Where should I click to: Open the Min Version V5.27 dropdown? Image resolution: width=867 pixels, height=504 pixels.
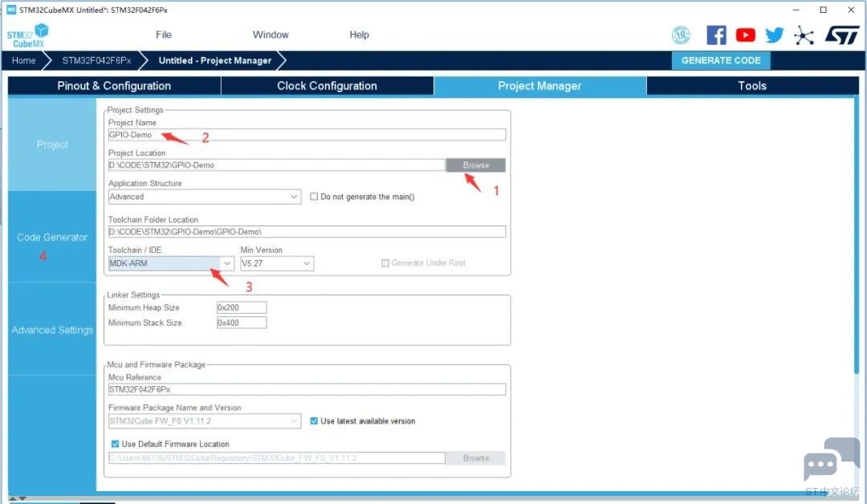tap(277, 263)
